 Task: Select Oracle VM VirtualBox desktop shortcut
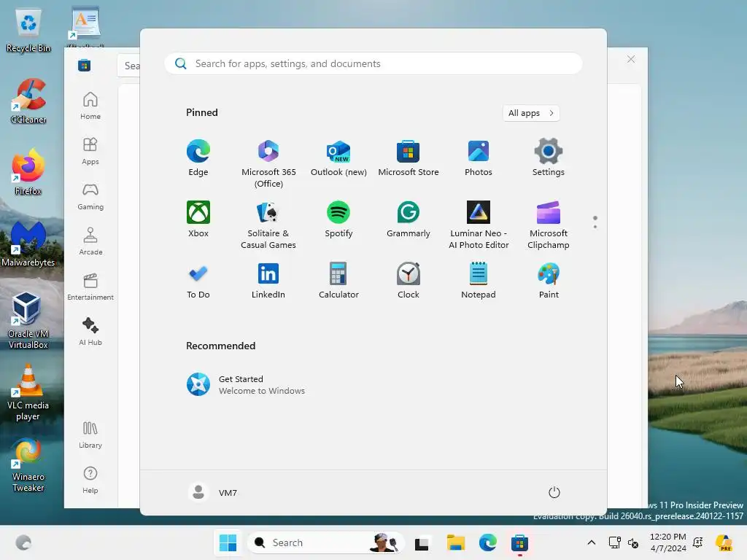click(x=28, y=320)
